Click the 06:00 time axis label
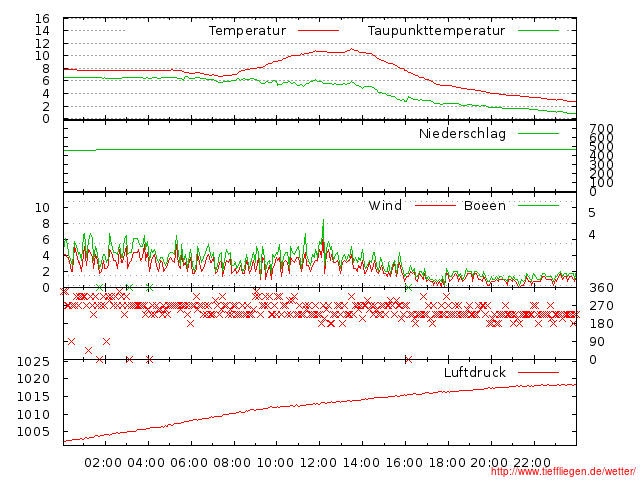Image resolution: width=640 pixels, height=480 pixels. [189, 463]
